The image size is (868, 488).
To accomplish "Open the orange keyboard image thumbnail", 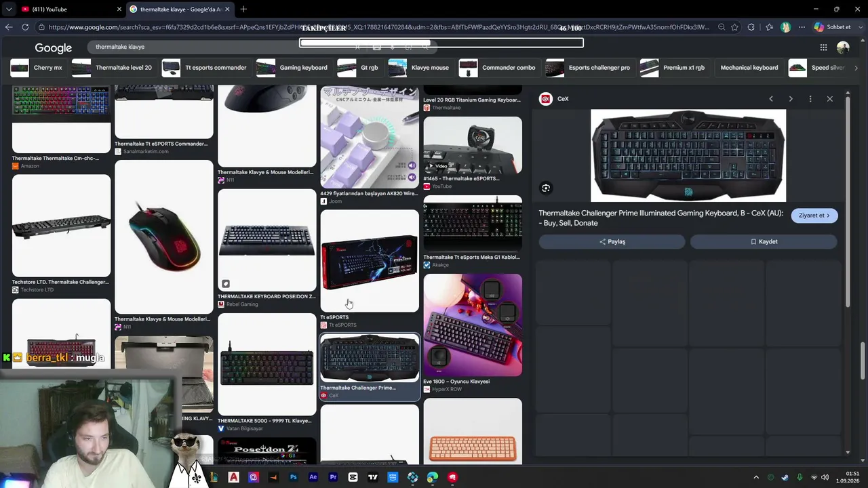I will tap(473, 431).
